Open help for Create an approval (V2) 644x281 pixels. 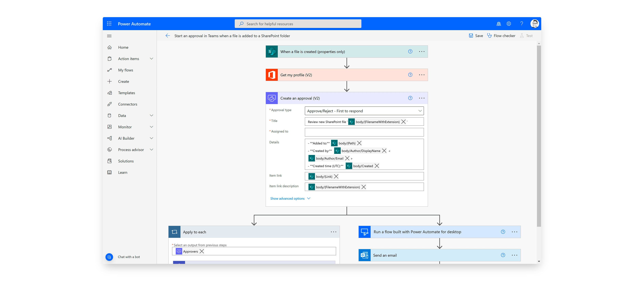tap(410, 98)
